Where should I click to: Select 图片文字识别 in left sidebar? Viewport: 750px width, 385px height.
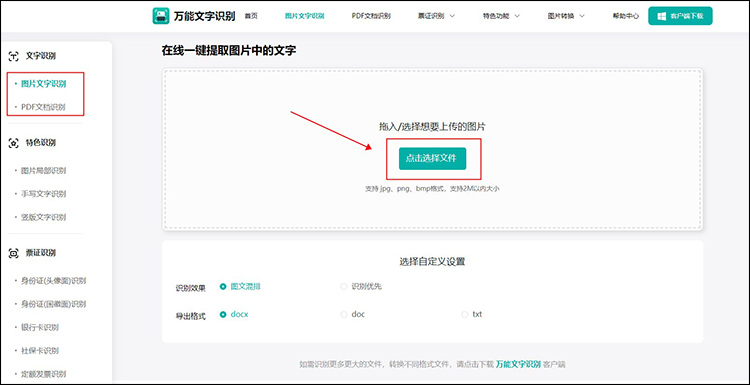(x=44, y=84)
